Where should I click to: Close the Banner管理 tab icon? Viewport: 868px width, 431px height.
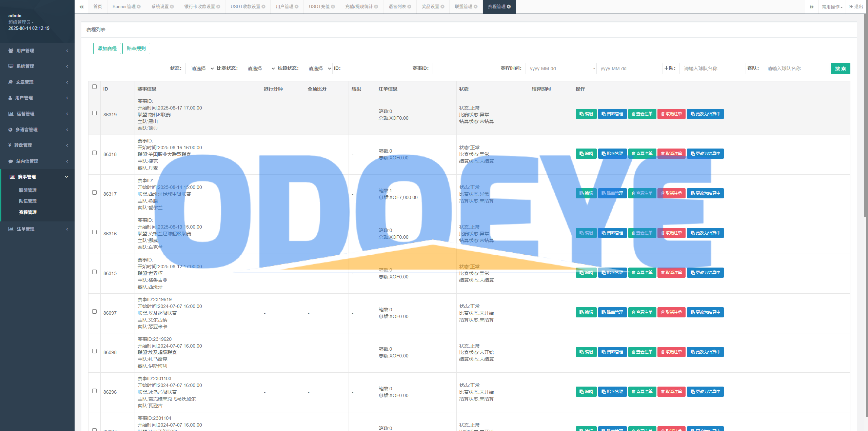(139, 7)
